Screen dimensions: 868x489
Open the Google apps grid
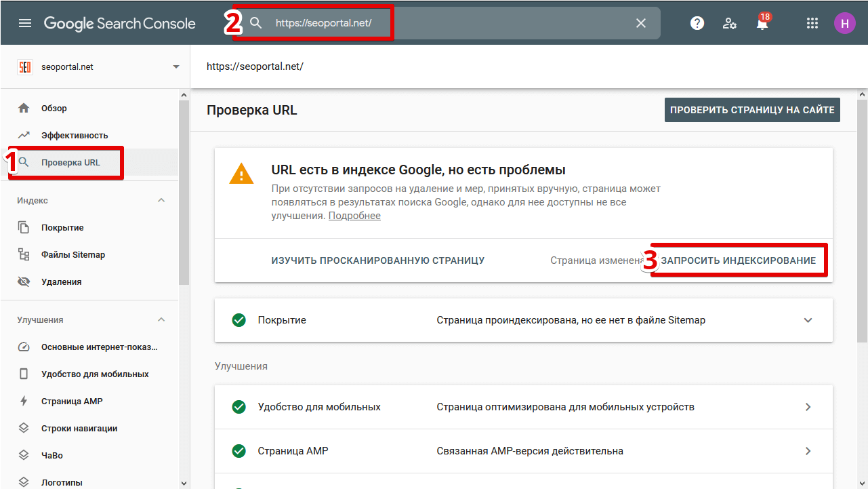point(812,23)
